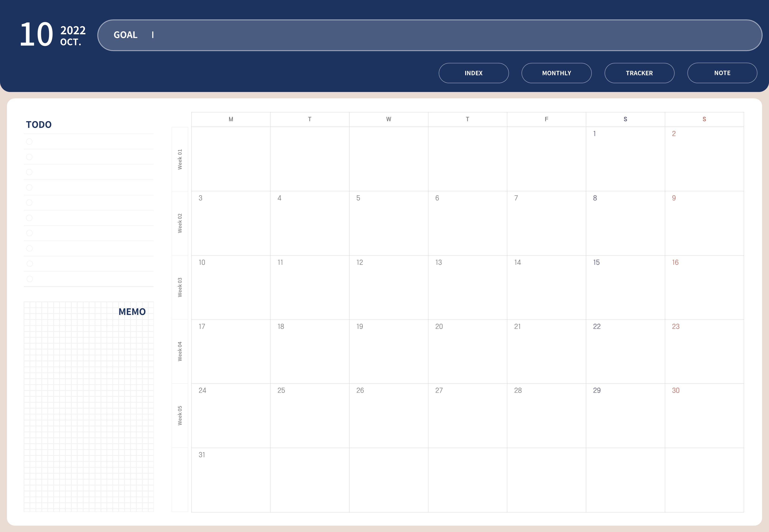Select day 10 in the calendar

point(231,288)
